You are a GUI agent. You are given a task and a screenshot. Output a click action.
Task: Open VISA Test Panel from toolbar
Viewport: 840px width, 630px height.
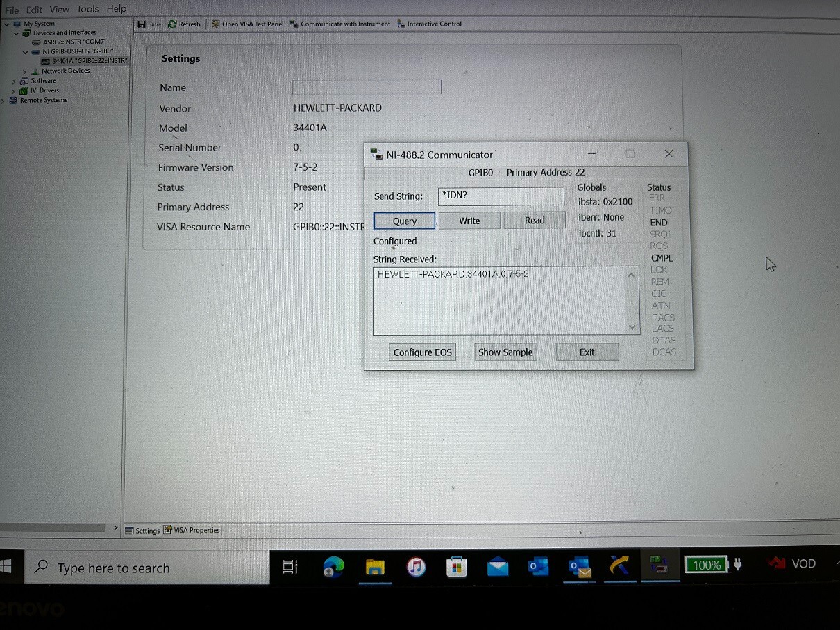(247, 24)
